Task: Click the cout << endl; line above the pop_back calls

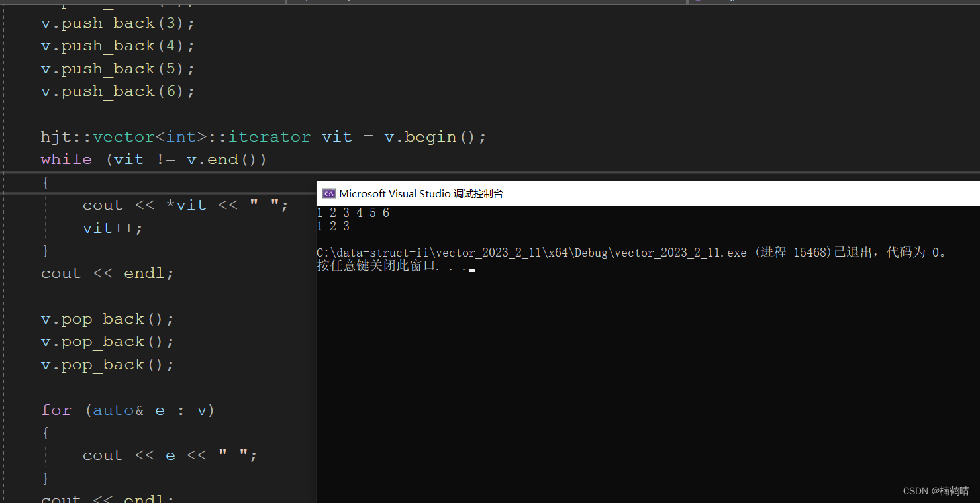Action: point(107,273)
